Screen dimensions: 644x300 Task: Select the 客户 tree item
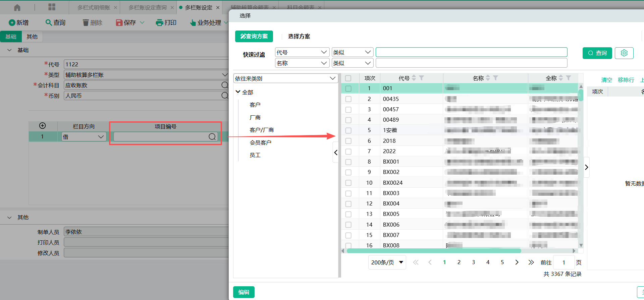(255, 105)
